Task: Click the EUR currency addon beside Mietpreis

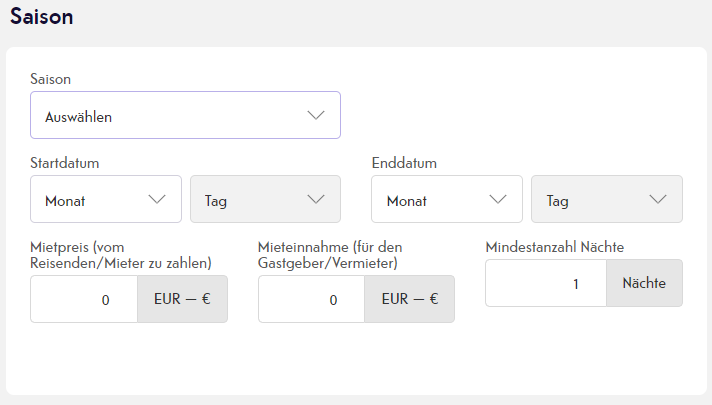Action: (x=183, y=299)
